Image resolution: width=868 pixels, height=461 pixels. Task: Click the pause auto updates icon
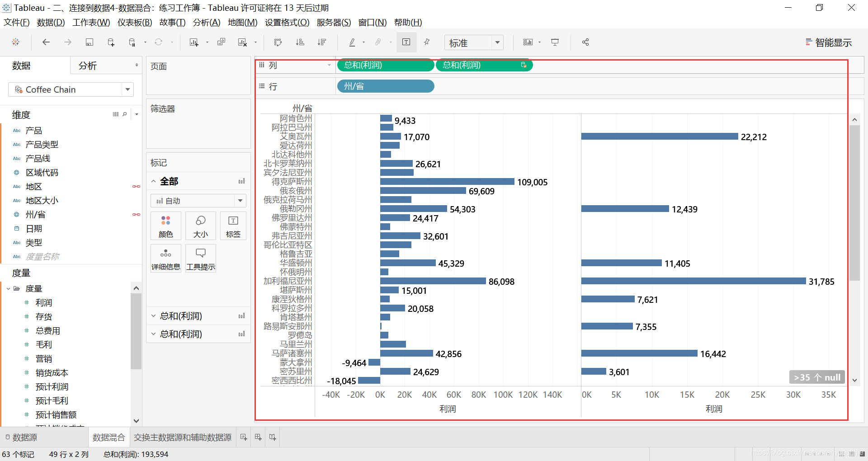132,42
